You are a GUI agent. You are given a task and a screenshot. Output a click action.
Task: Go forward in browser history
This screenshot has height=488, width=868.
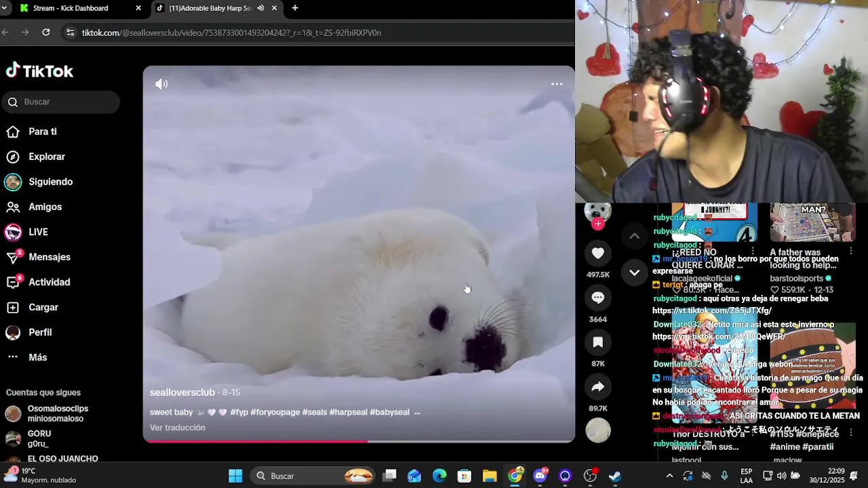tap(25, 33)
